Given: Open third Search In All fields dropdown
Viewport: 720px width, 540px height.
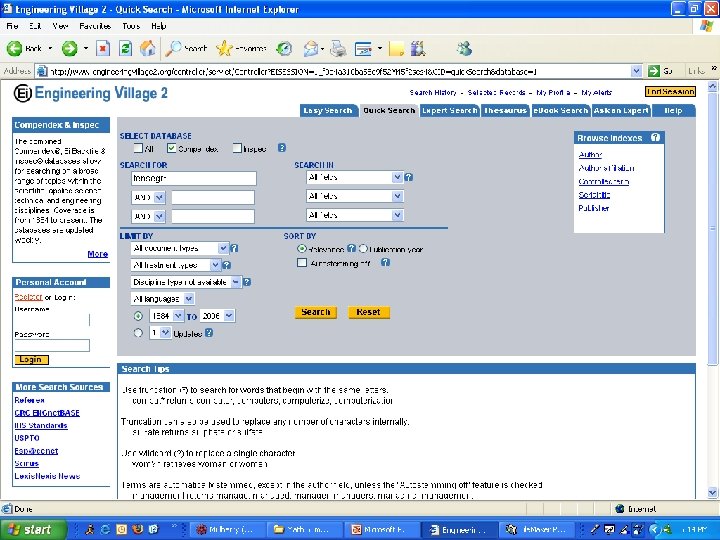Looking at the screenshot, I should pos(354,215).
